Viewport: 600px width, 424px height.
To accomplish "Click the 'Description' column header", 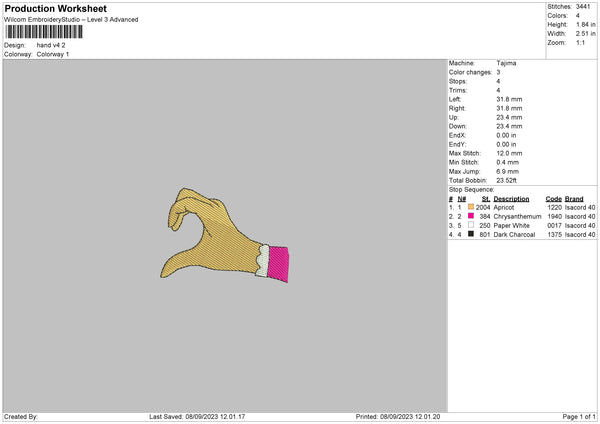I will pos(511,199).
